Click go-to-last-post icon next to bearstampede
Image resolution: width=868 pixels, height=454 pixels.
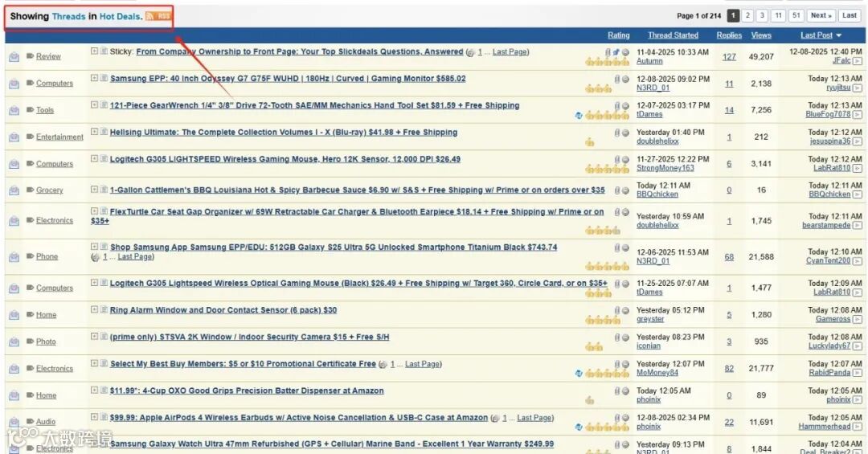click(x=857, y=225)
